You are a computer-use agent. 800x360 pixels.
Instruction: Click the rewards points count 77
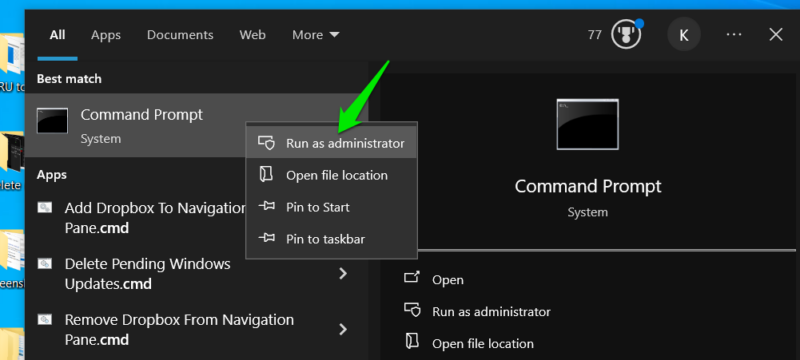594,35
